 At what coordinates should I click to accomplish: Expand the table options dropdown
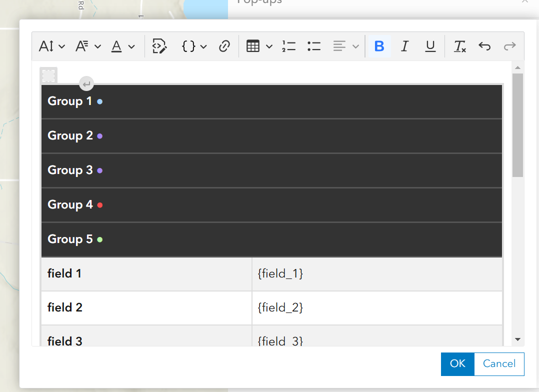click(269, 46)
